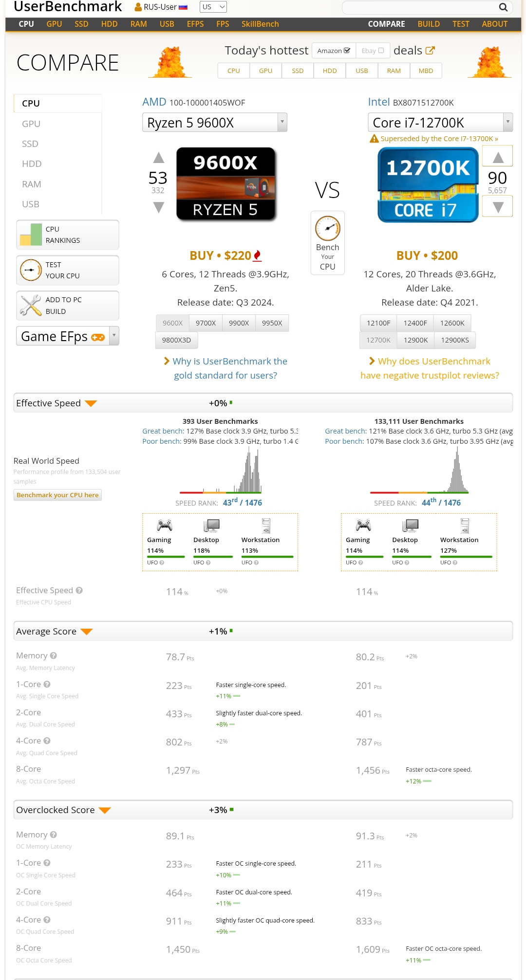Image resolution: width=526 pixels, height=980 pixels.
Task: Click Intel Desktop monitor icon
Action: [x=411, y=526]
